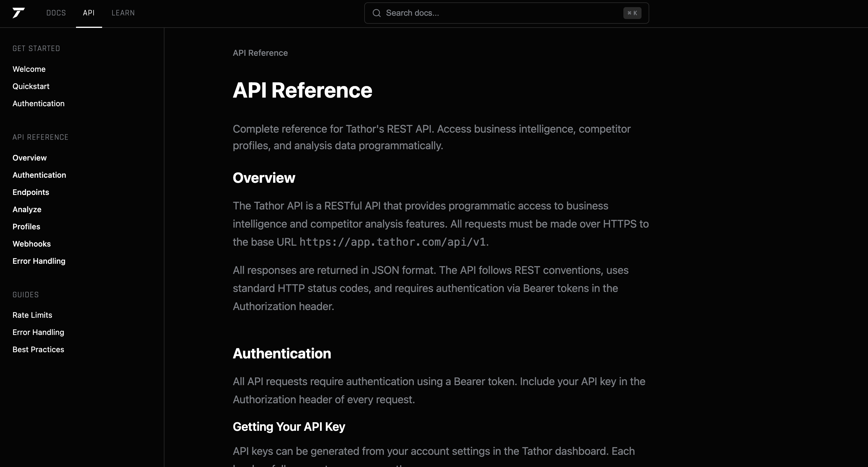Open Authentication under API Reference sidebar
Viewport: 868px width, 467px height.
[x=39, y=175]
